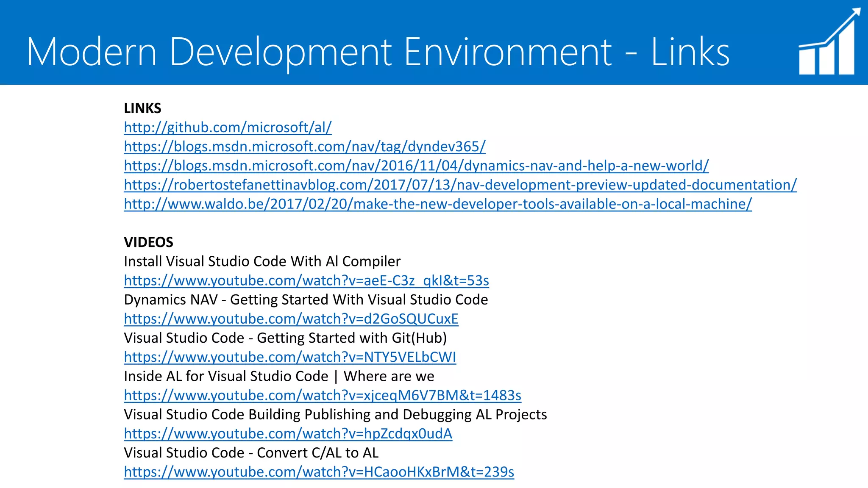Click 'Visual Studio Code - Convert C/AL to AL'
Viewport: 868px width, 488px height.
pos(251,453)
